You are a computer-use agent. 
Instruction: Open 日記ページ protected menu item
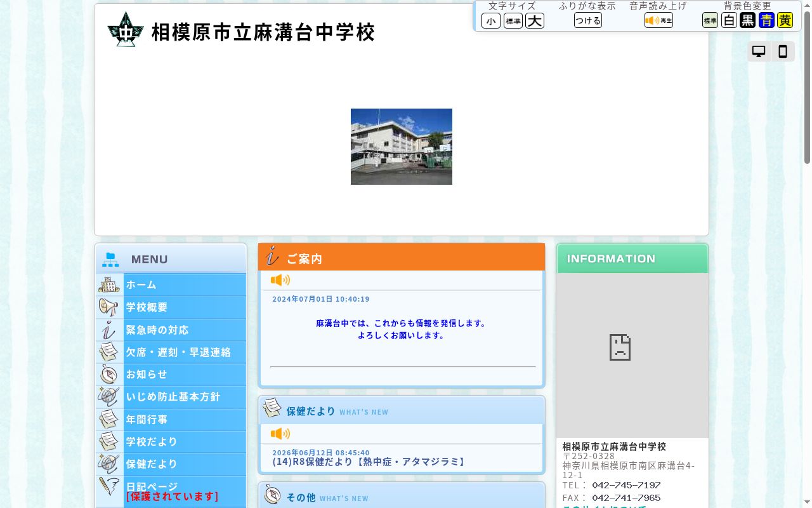tap(171, 491)
